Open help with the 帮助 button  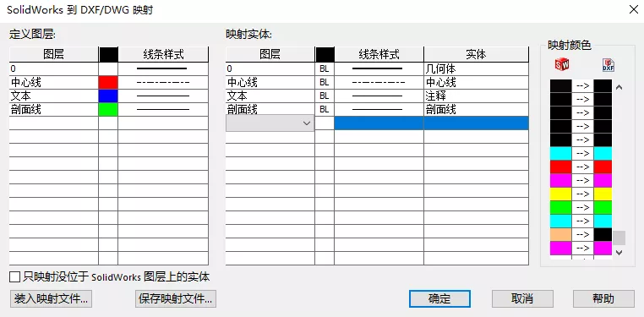pyautogui.click(x=603, y=298)
